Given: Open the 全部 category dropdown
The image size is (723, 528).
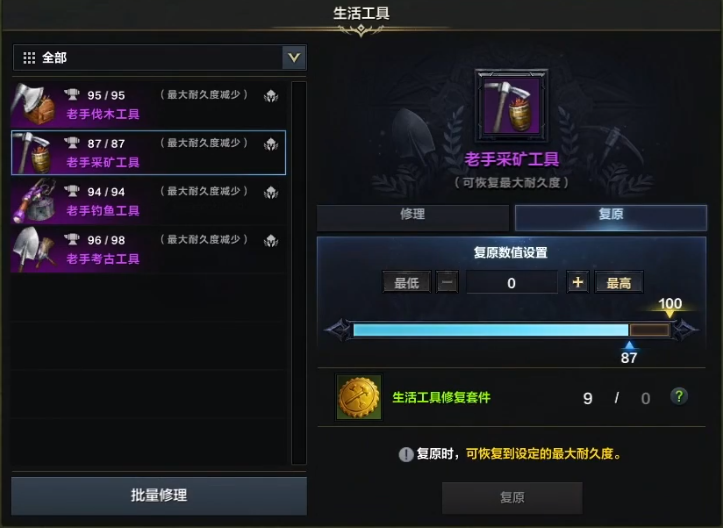Looking at the screenshot, I should coord(160,58).
